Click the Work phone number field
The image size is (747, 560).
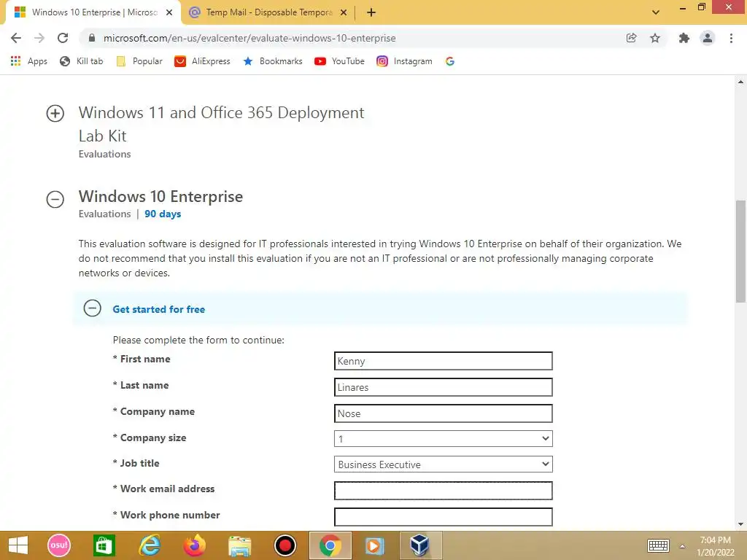(443, 517)
